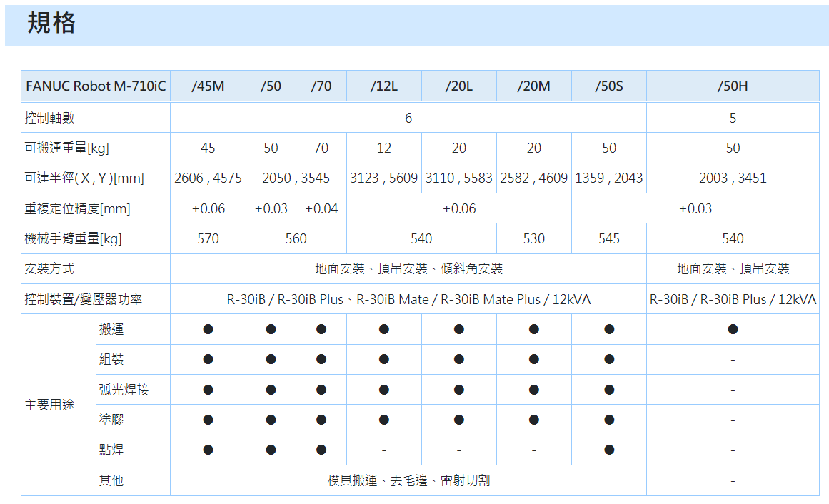Click the 組裝 dot in the /50S column
829x504 pixels.
coord(609,359)
